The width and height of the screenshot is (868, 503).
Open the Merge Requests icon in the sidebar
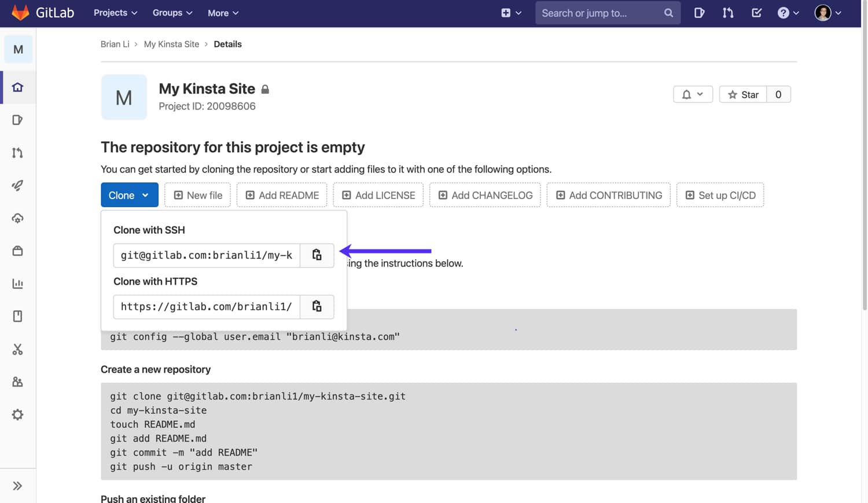coord(18,152)
